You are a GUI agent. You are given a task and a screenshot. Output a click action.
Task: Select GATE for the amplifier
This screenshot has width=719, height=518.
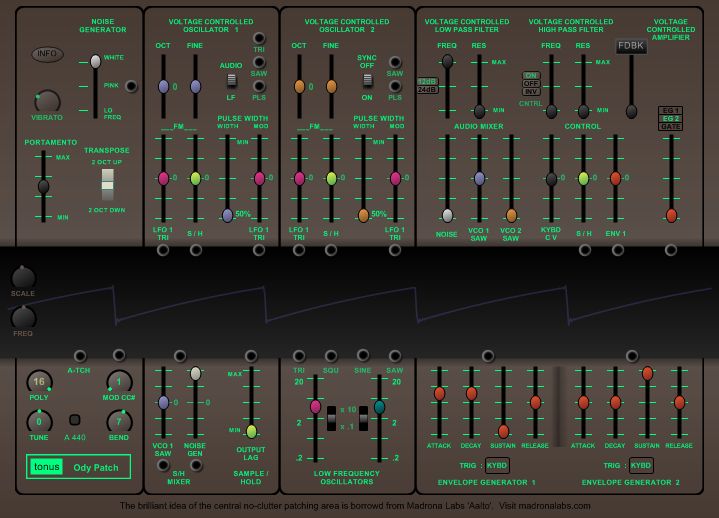670,127
